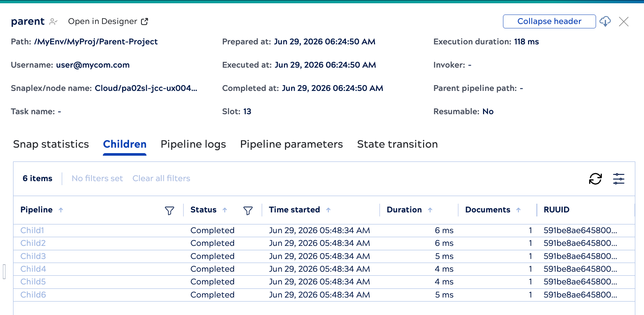
Task: Switch to the Snap statistics tab
Action: 51,144
